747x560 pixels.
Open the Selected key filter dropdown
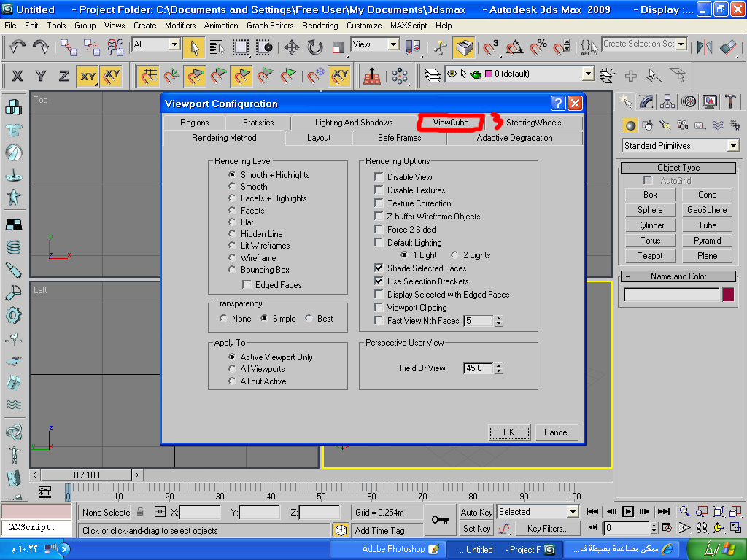(x=573, y=512)
